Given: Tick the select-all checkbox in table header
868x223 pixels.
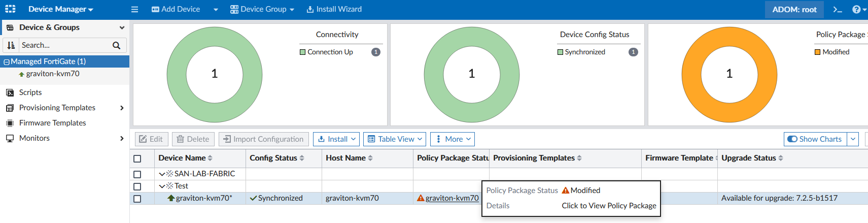Looking at the screenshot, I should coord(137,158).
